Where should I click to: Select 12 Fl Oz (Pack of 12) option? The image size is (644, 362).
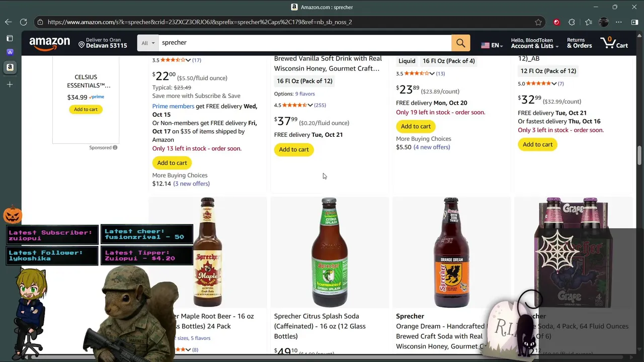[548, 71]
